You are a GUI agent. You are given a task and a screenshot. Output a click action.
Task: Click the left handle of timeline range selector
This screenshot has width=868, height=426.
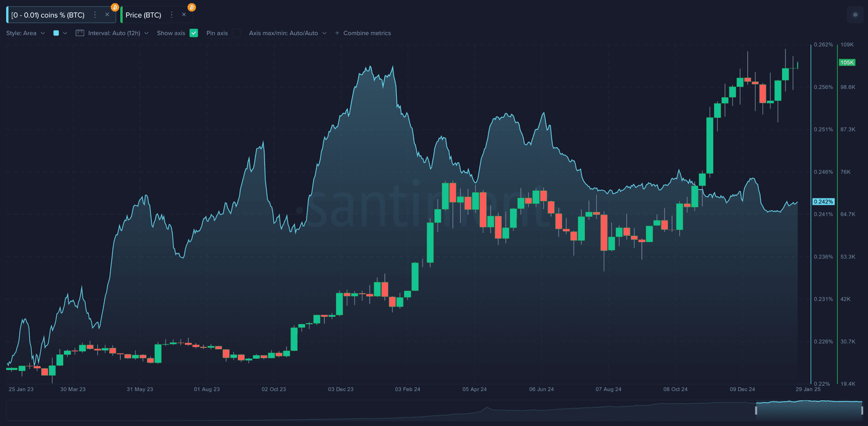756,410
